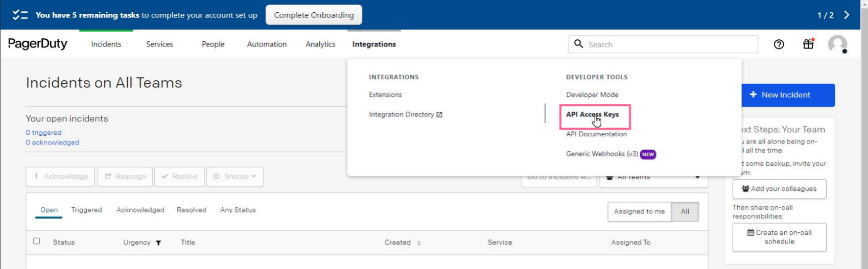Viewport: 868px width, 269px height.
Task: Open the People nav menu
Action: 213,44
